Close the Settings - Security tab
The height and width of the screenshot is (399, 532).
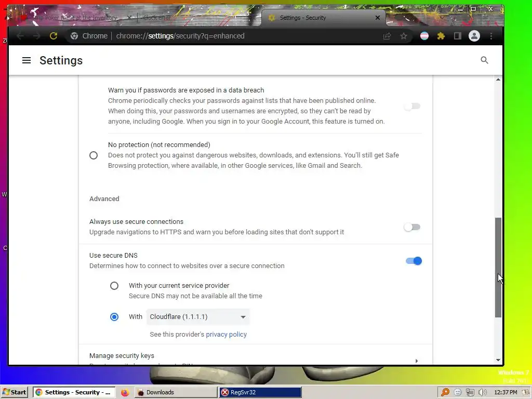(x=378, y=18)
